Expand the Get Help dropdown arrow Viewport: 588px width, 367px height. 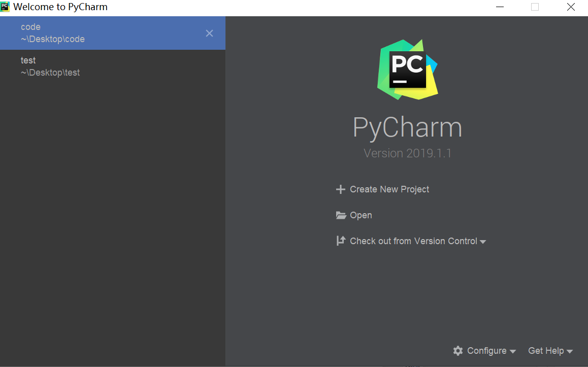click(x=570, y=352)
